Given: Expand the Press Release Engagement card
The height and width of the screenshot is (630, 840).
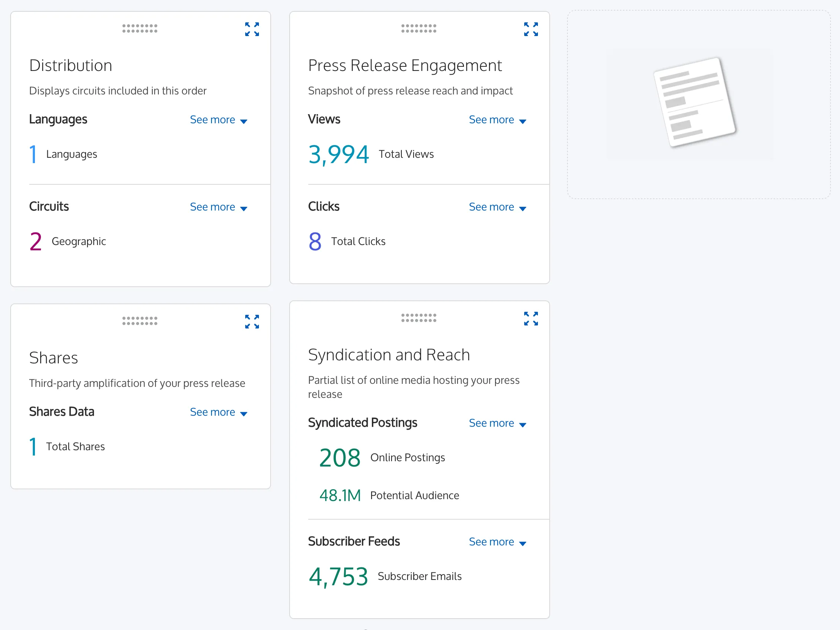Looking at the screenshot, I should coord(531,29).
